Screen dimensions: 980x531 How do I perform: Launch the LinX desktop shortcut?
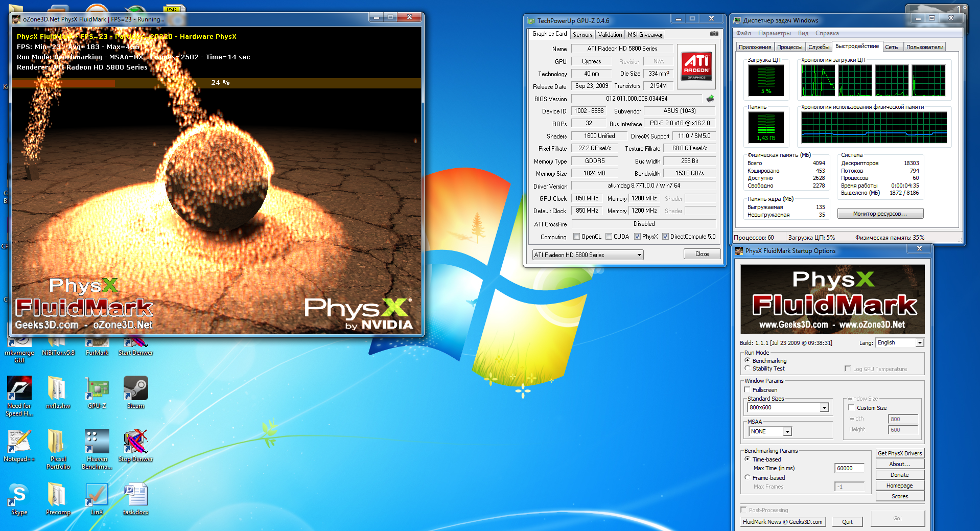pyautogui.click(x=97, y=498)
